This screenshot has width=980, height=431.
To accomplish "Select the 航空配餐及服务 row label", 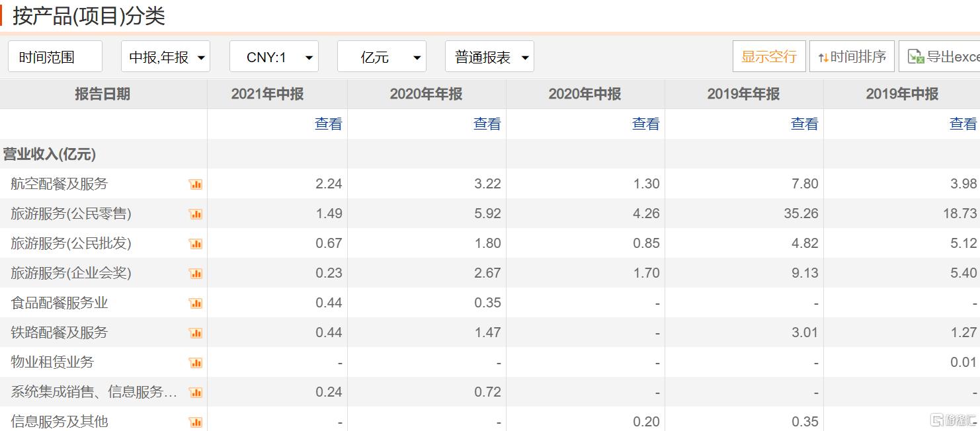I will coord(59,184).
